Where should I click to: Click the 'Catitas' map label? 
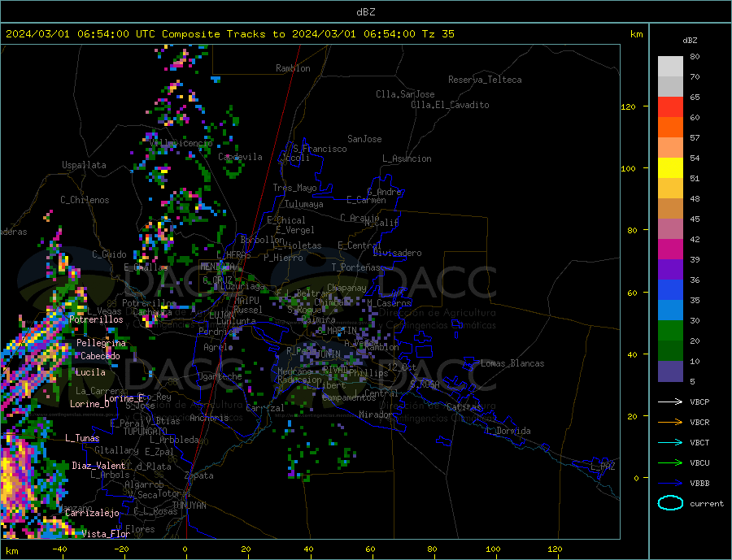(464, 407)
